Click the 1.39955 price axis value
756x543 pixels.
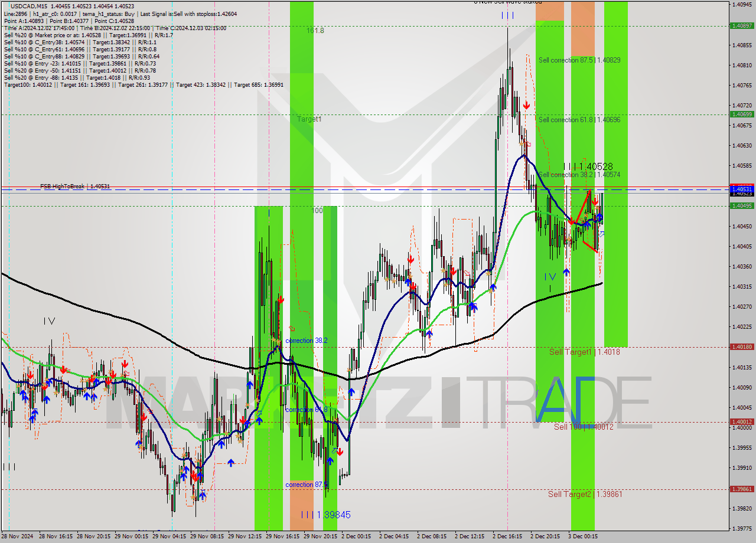tap(742, 447)
